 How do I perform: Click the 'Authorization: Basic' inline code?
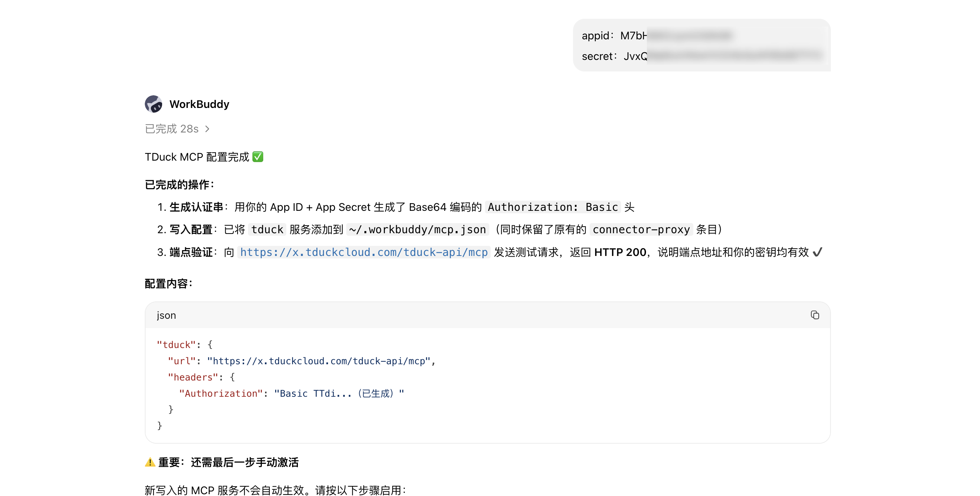pyautogui.click(x=553, y=207)
